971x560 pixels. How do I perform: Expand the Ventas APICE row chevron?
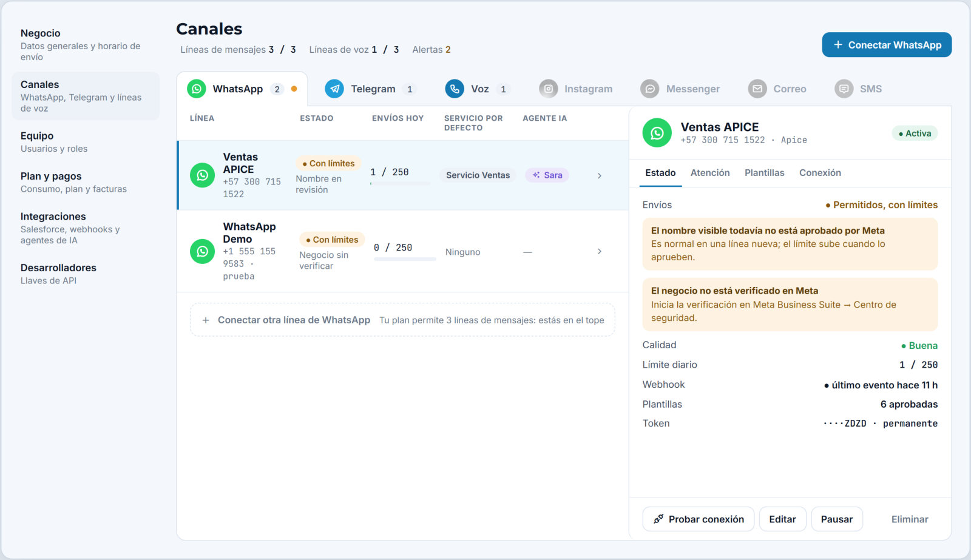(x=600, y=175)
